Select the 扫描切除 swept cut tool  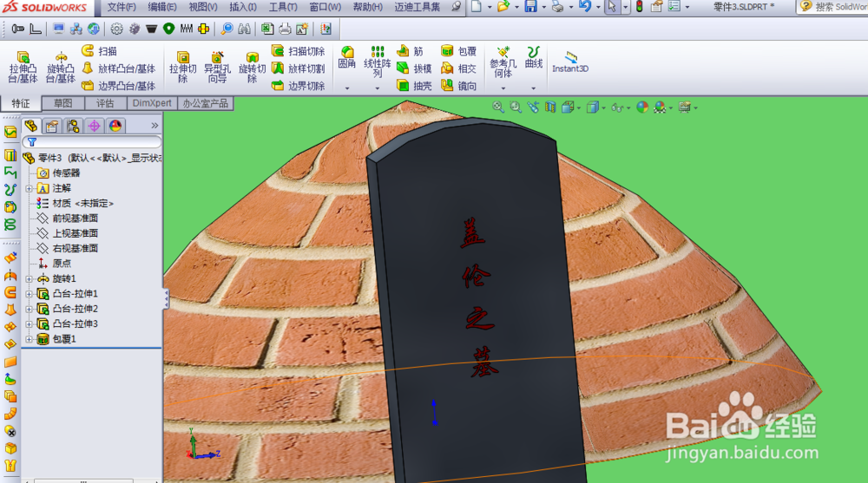(x=298, y=51)
